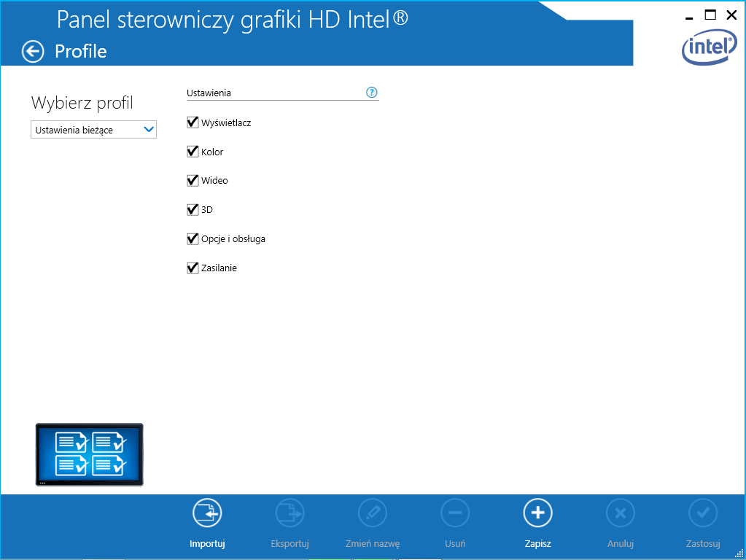This screenshot has width=746, height=560.
Task: Click the Anuluj cross icon
Action: point(621,513)
